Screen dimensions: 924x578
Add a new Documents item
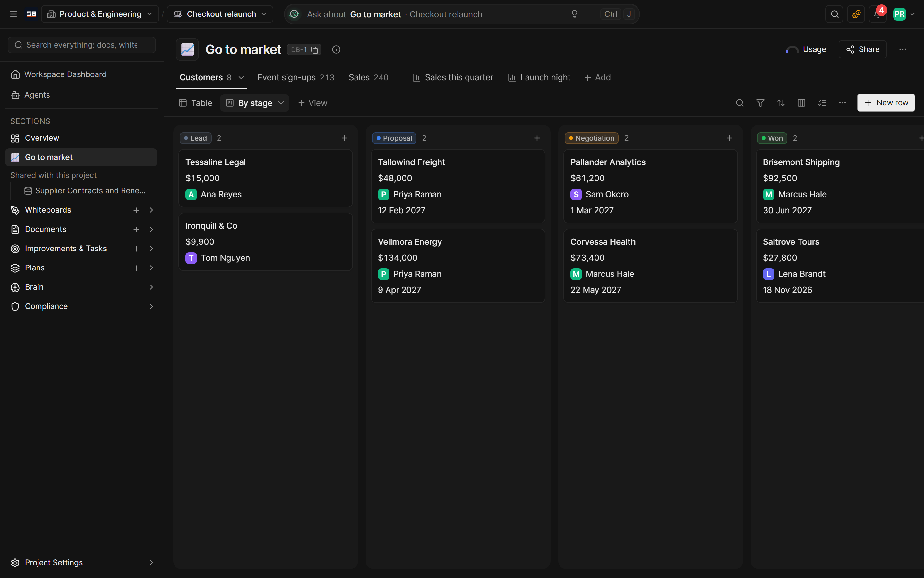136,229
